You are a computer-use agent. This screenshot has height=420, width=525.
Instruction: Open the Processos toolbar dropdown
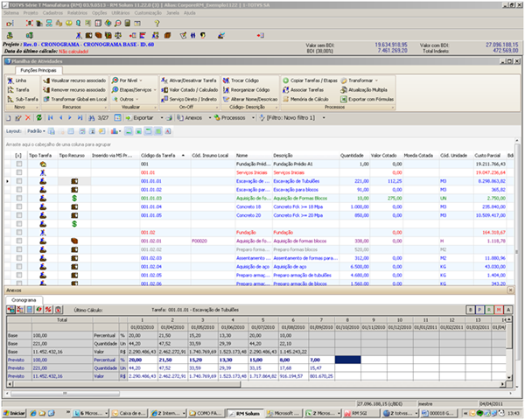point(234,116)
